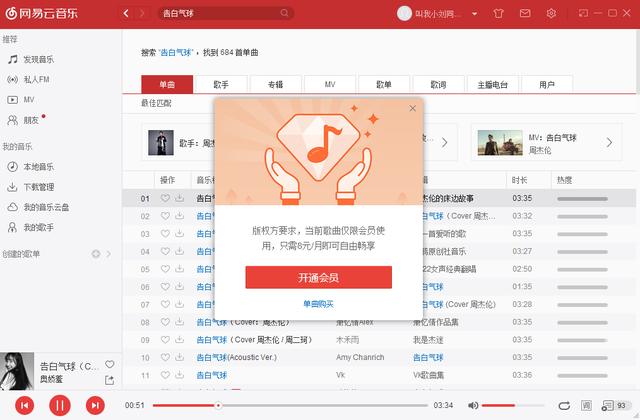
Task: Open MV section in sidebar
Action: [x=21, y=100]
